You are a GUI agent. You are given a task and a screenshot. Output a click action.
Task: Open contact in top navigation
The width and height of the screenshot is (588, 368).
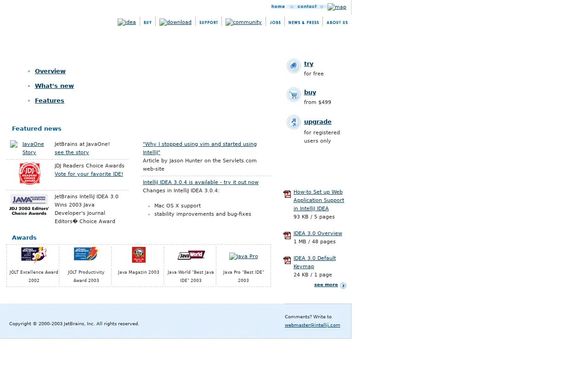click(x=307, y=6)
